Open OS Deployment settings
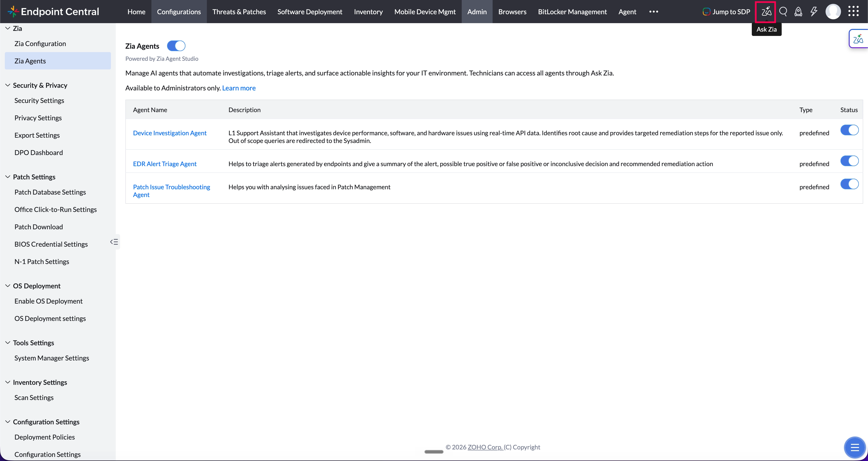Viewport: 868px width, 461px height. click(x=58, y=319)
